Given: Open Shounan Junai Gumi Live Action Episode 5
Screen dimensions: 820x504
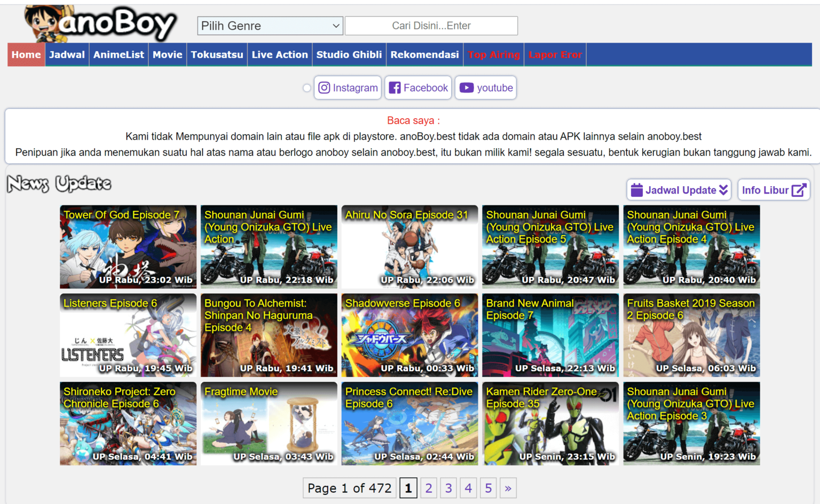Looking at the screenshot, I should coord(550,247).
